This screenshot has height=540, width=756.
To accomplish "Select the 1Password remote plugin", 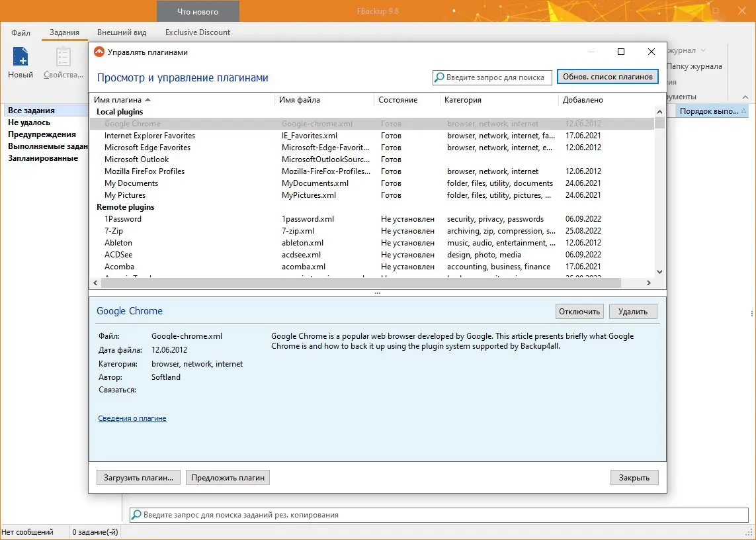I will click(x=372, y=219).
